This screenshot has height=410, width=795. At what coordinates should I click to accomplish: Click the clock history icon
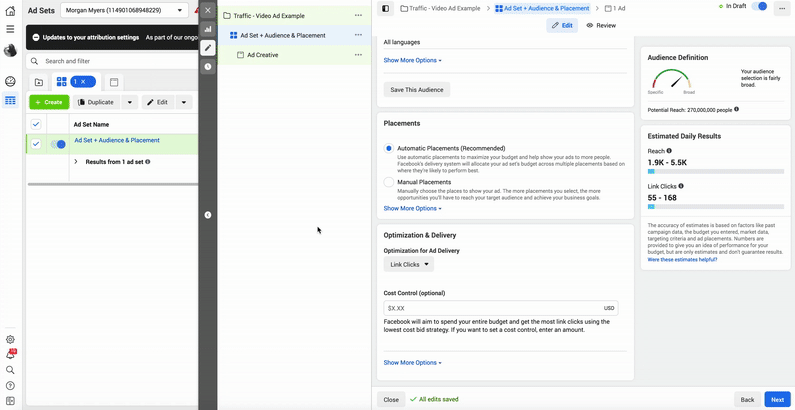point(208,66)
